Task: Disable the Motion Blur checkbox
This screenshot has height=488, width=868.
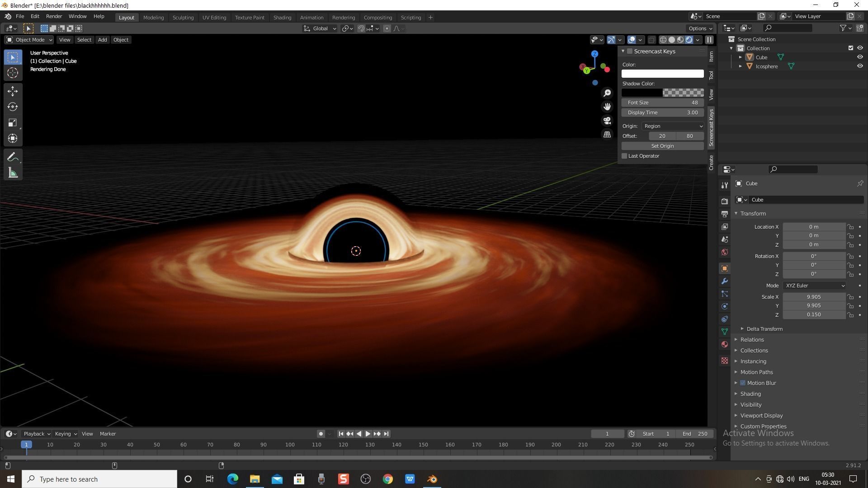Action: click(x=743, y=383)
